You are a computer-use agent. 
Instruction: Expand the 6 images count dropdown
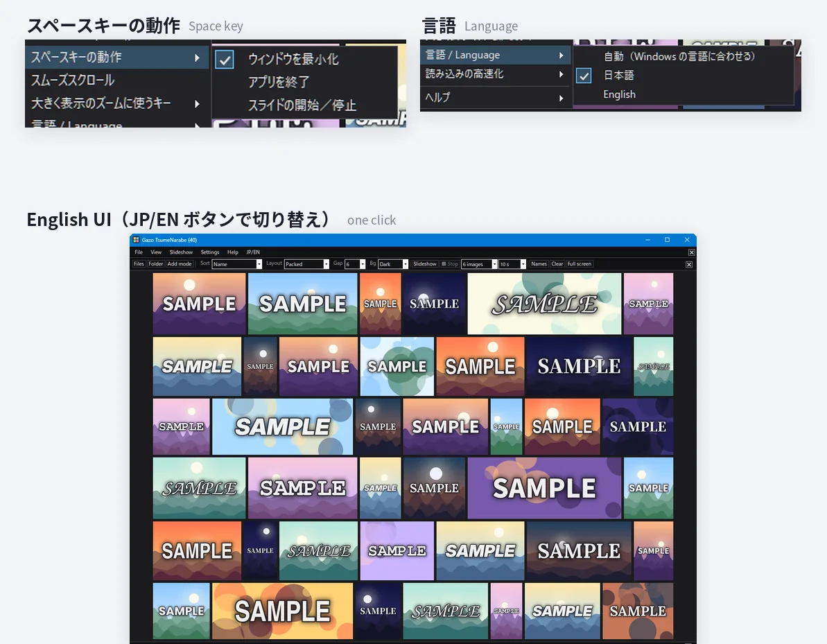click(479, 264)
